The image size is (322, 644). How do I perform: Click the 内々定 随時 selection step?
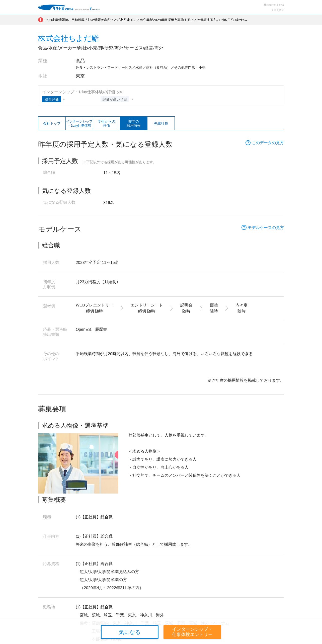241,308
